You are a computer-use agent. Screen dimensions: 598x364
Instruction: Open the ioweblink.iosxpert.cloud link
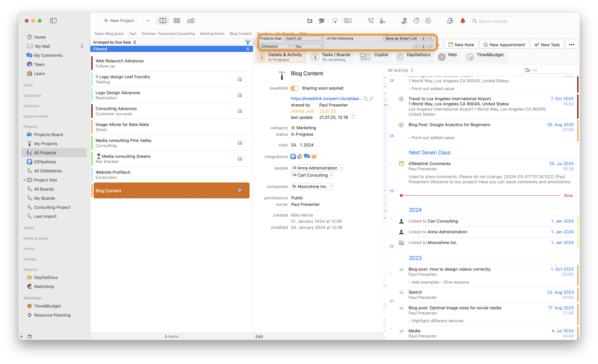coord(326,98)
